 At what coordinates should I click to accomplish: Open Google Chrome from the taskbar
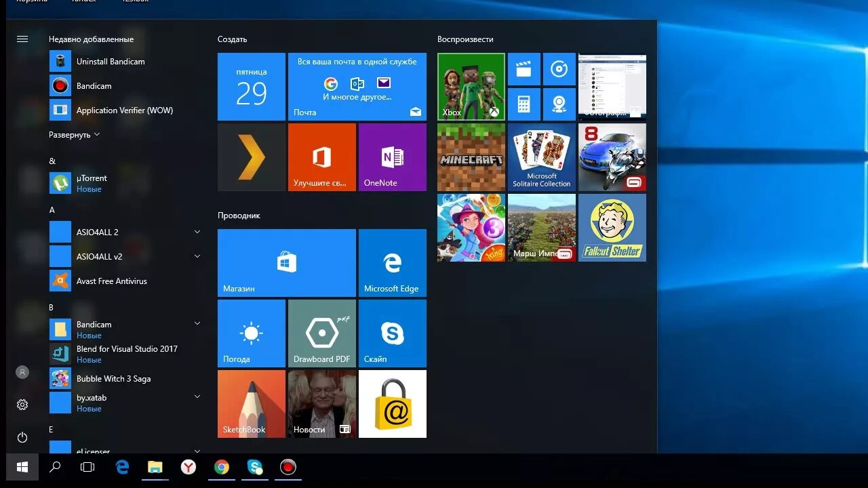click(x=222, y=467)
